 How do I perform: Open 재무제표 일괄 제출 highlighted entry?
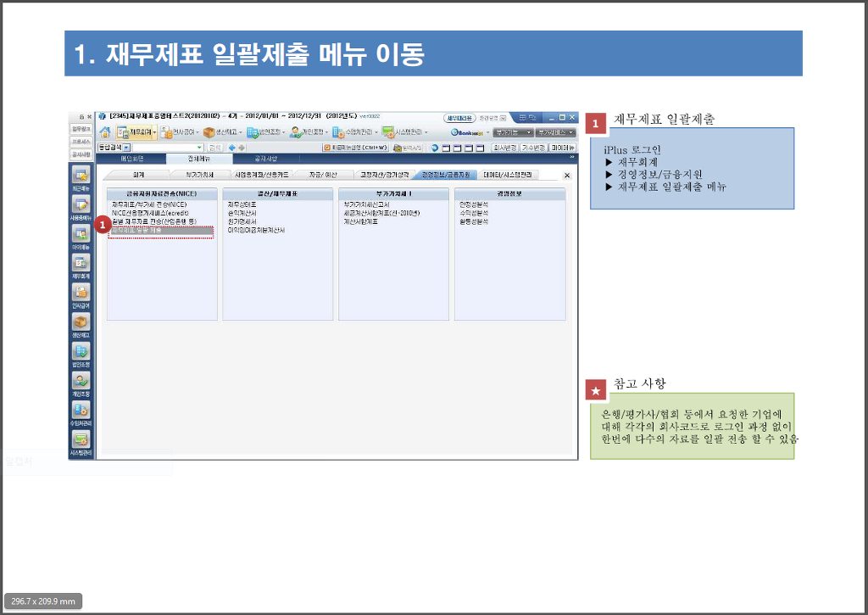point(161,230)
